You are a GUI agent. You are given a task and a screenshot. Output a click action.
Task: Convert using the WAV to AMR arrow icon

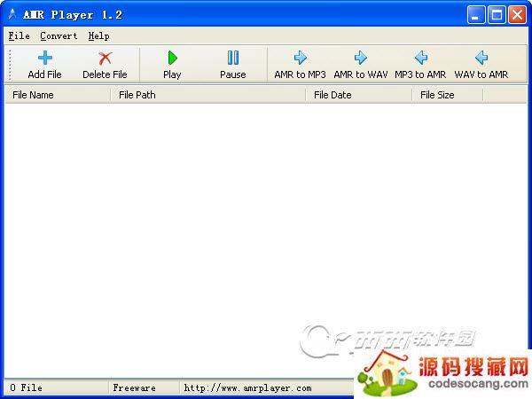click(481, 58)
